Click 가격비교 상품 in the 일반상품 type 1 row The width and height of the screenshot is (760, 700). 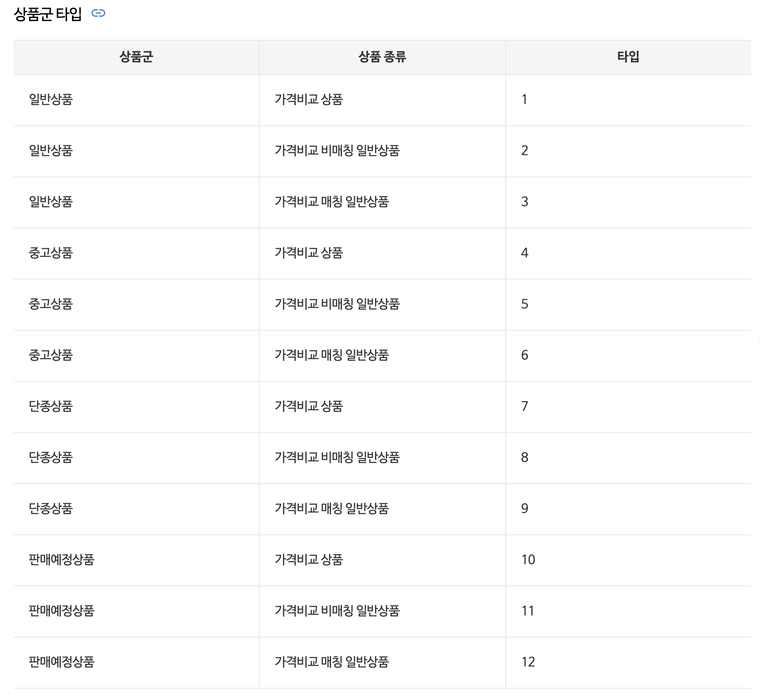[x=309, y=99]
